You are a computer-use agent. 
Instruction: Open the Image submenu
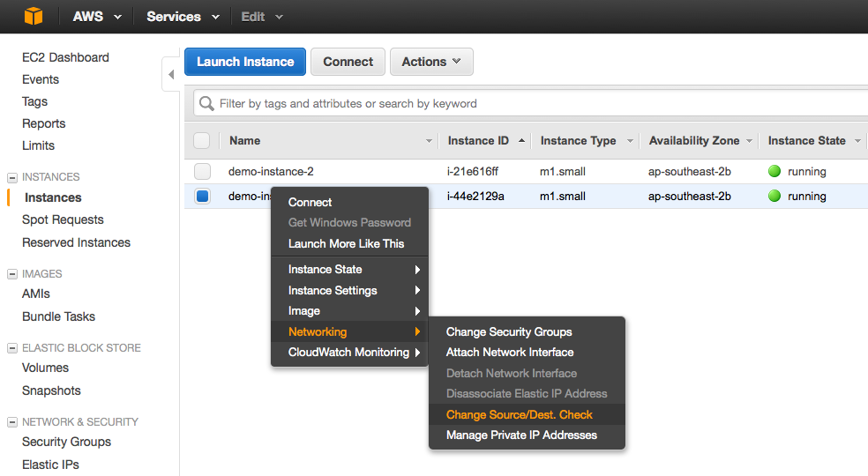point(350,311)
